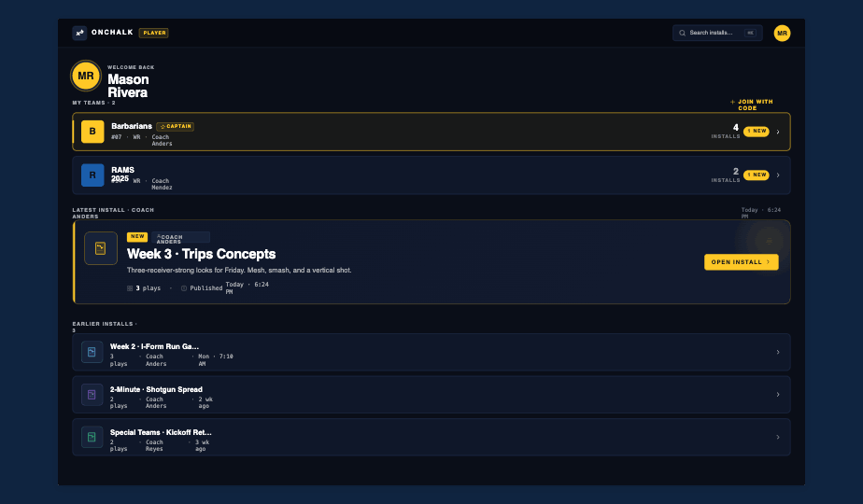The image size is (863, 504).
Task: Open the MR account avatar in header
Action: [782, 33]
